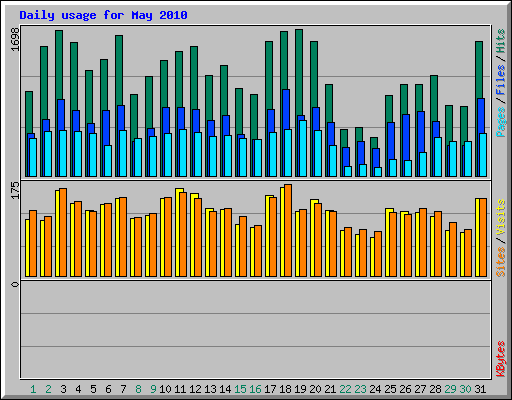The image size is (512, 400).
Task: Click day label "22" on the x-axis
Action: (345, 389)
